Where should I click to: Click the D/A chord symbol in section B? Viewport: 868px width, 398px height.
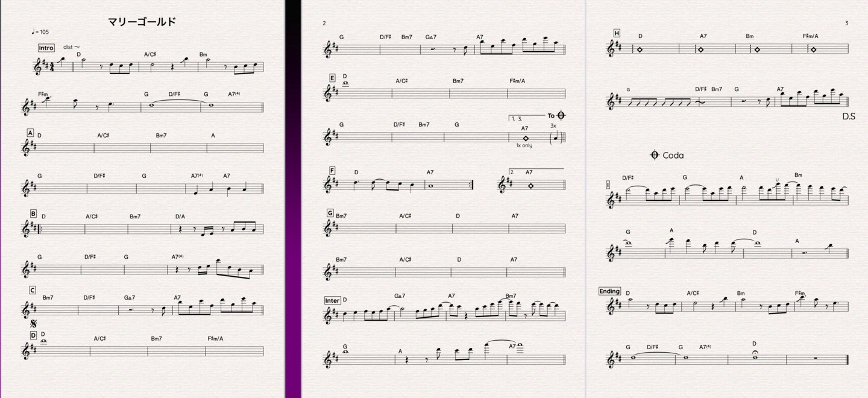click(x=180, y=216)
